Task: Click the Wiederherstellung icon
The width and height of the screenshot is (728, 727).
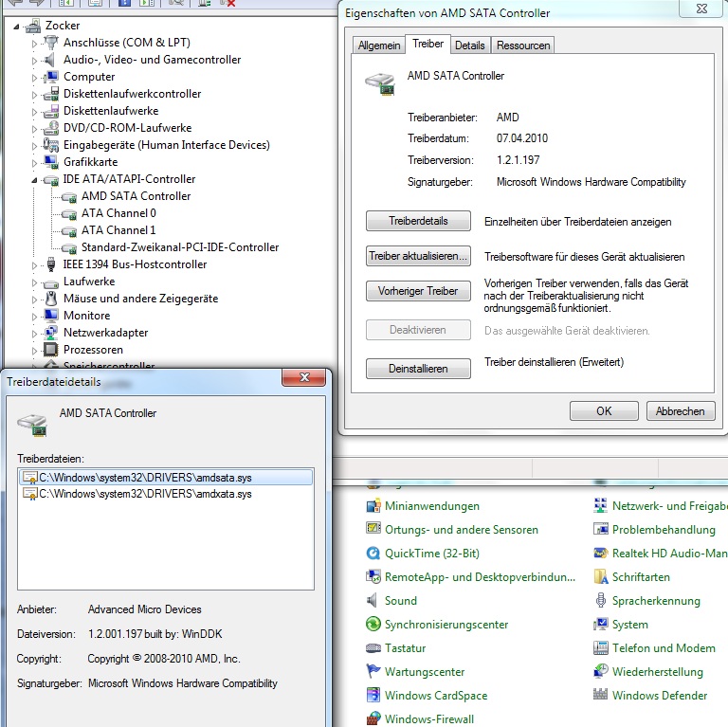Action: coord(600,671)
